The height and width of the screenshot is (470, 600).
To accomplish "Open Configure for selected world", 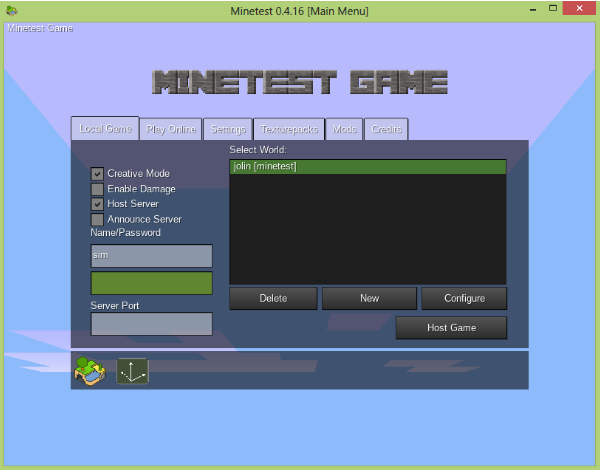I will click(464, 298).
